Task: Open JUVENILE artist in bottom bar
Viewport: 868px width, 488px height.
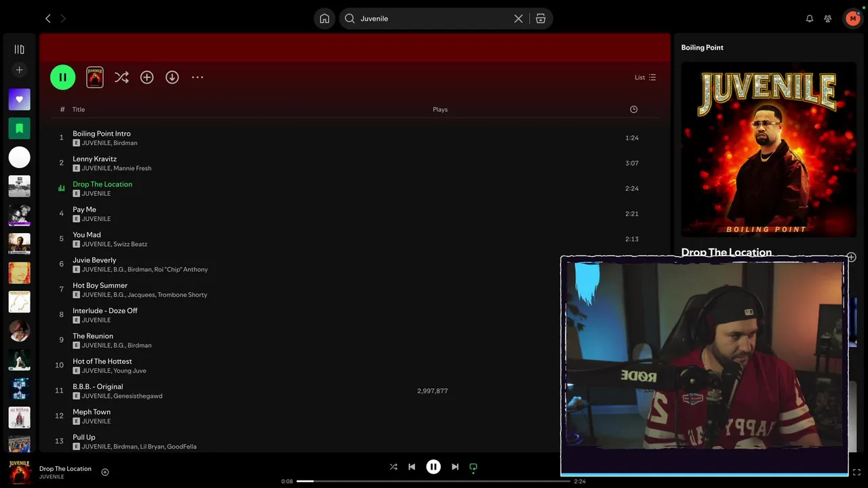Action: [52, 477]
